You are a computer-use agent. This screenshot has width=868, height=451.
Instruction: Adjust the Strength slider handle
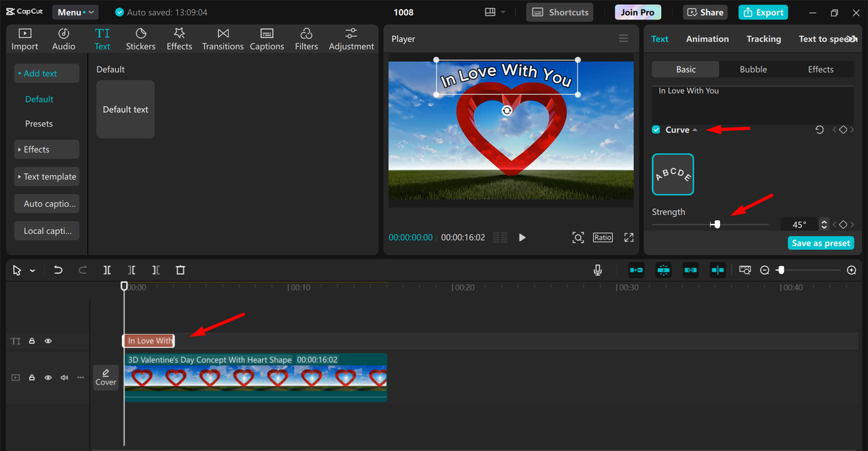tap(717, 224)
